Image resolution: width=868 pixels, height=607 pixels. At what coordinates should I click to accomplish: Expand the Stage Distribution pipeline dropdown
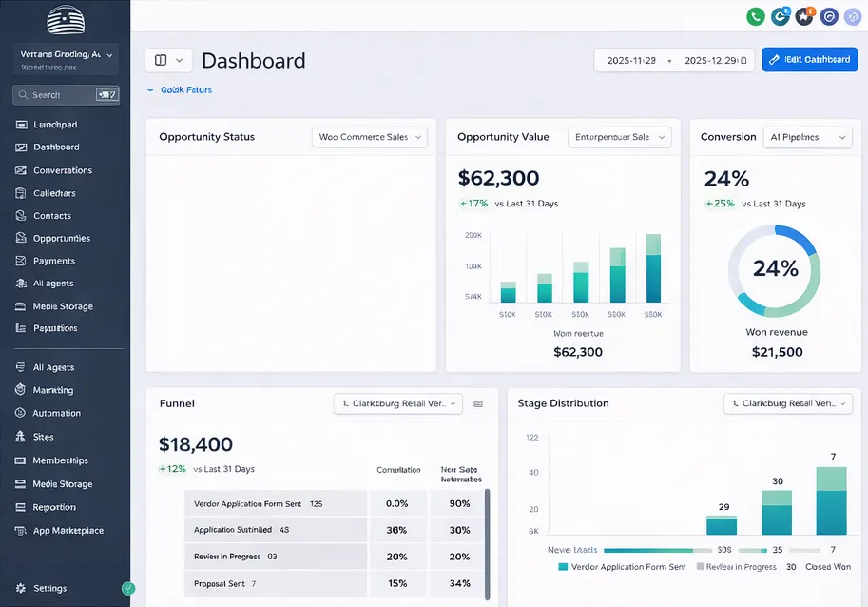click(788, 403)
